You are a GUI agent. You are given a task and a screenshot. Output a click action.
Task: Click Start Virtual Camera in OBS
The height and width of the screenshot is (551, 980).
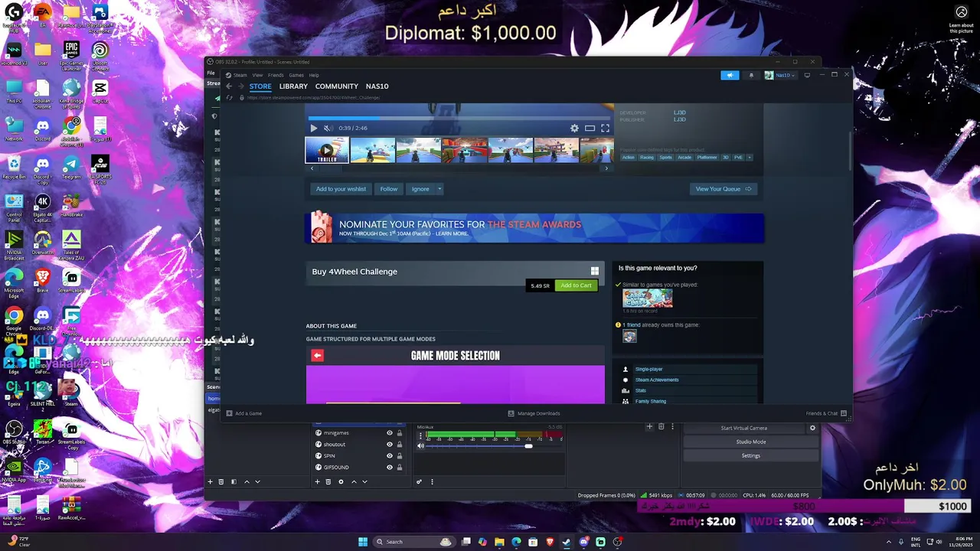click(x=743, y=428)
